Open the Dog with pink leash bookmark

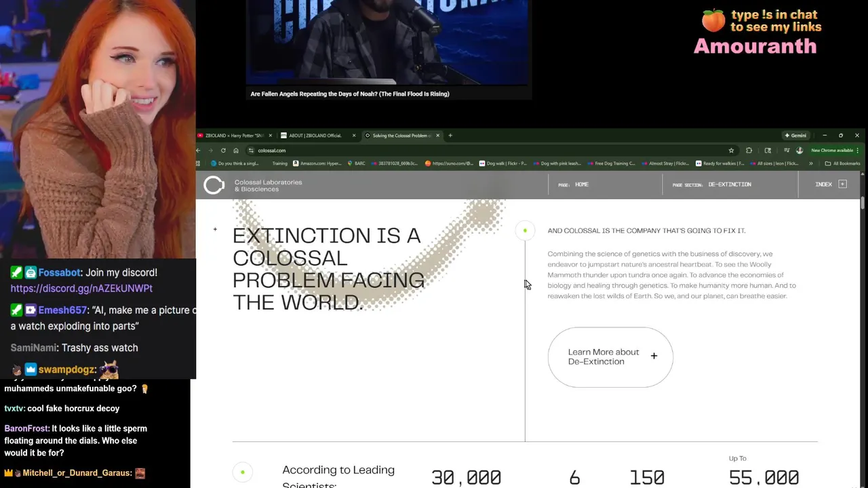tap(557, 163)
